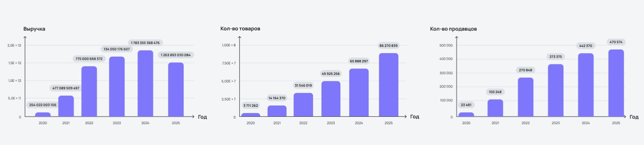The height and width of the screenshot is (145, 644).
Task: Click the 373 375 value label
Action: pyautogui.click(x=555, y=57)
